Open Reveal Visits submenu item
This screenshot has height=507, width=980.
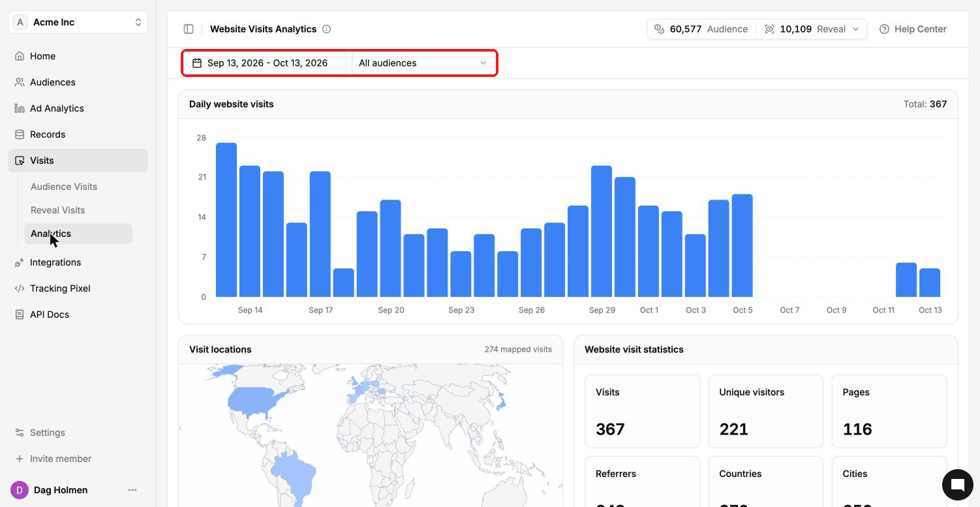click(58, 210)
